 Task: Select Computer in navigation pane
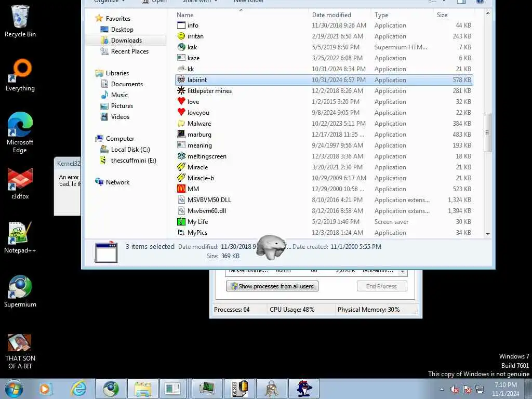point(120,138)
